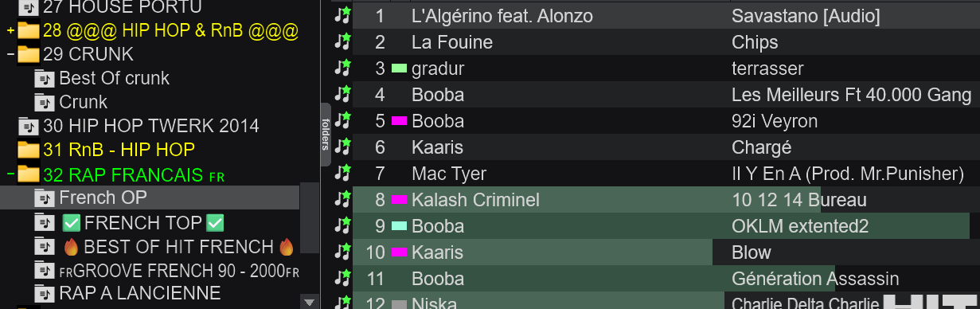Screen dimensions: 980x309
Task: Select the Best Of crunk playlist icon
Action: tap(44, 78)
